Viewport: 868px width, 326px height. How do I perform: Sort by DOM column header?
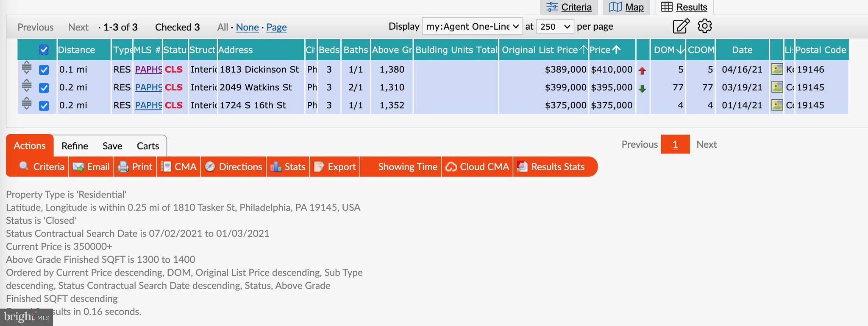tap(668, 50)
